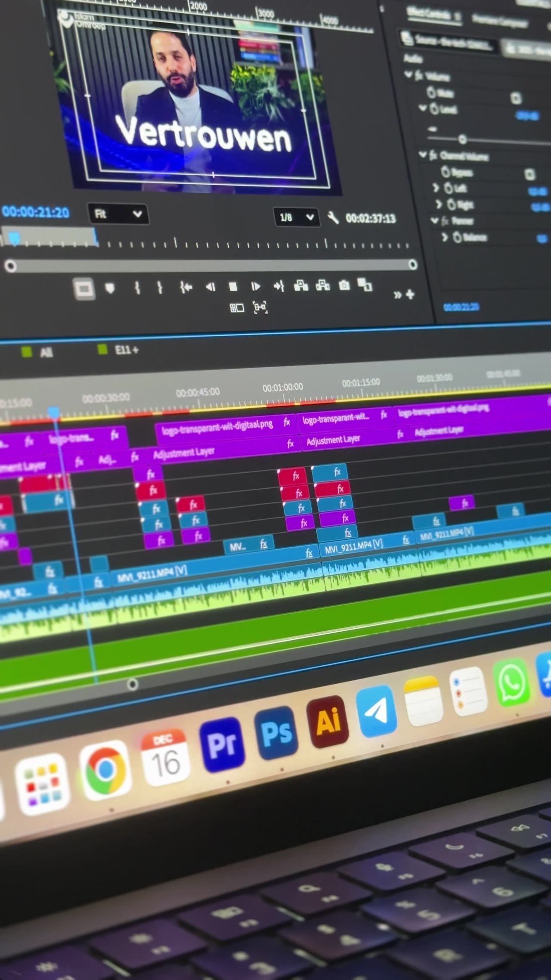Screen dimensions: 551x980
Task: Add a marker with the marker icon
Action: (x=110, y=288)
